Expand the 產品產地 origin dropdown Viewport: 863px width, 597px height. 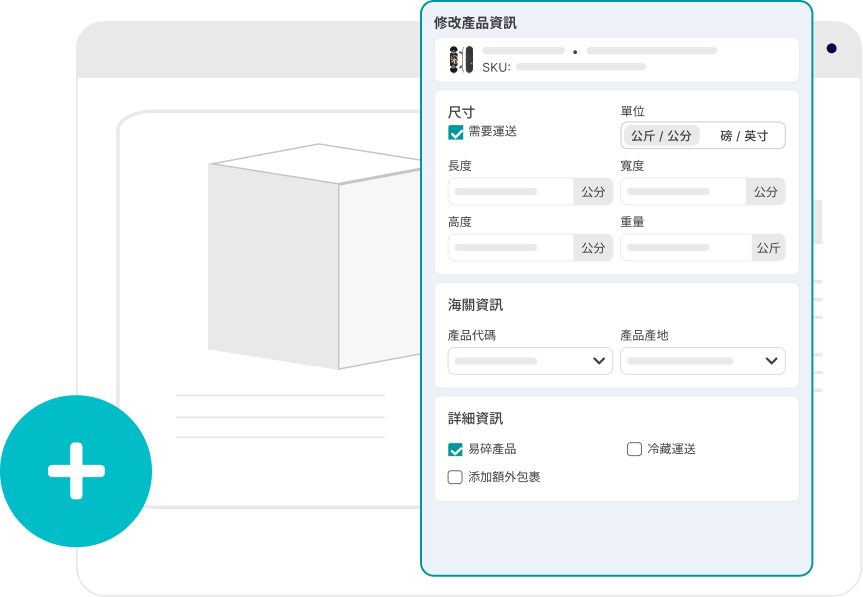tap(702, 361)
